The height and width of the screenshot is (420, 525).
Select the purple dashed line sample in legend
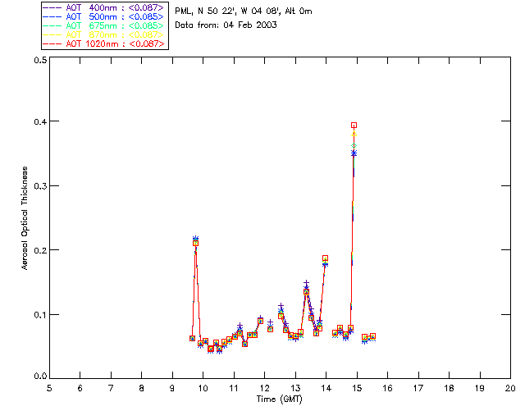[x=52, y=7]
